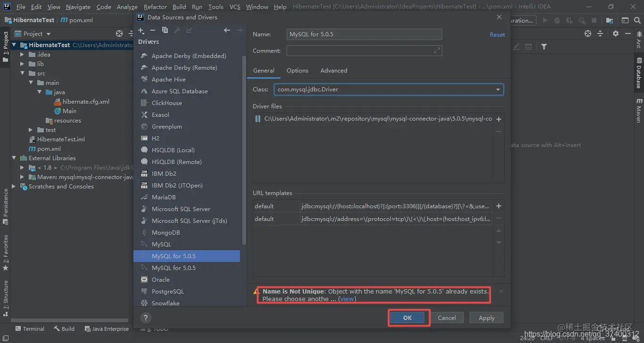644x343 pixels.
Task: Hide the Database tool window
Action: coord(628,33)
